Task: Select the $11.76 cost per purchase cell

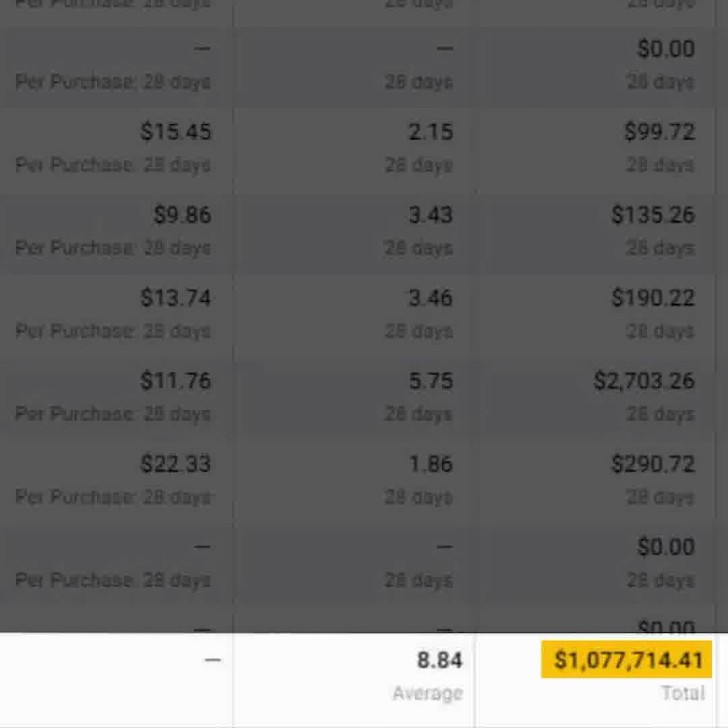Action: click(x=176, y=381)
